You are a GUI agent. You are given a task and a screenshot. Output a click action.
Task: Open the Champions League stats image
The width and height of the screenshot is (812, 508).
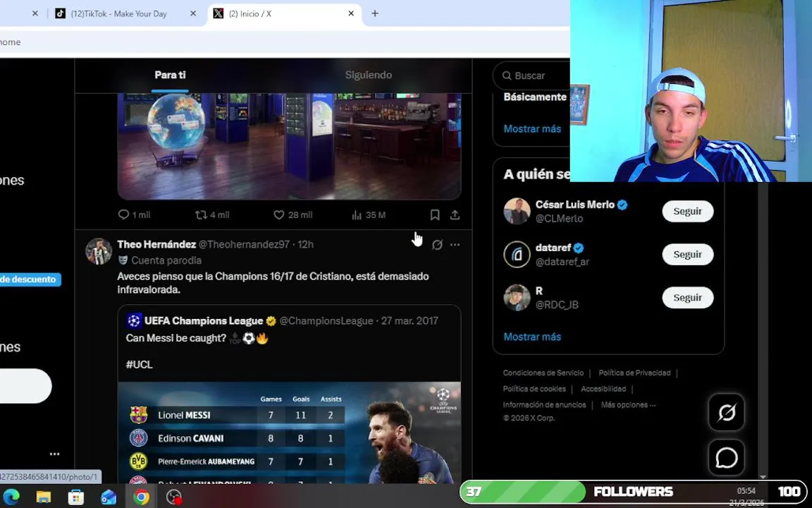tap(289, 433)
